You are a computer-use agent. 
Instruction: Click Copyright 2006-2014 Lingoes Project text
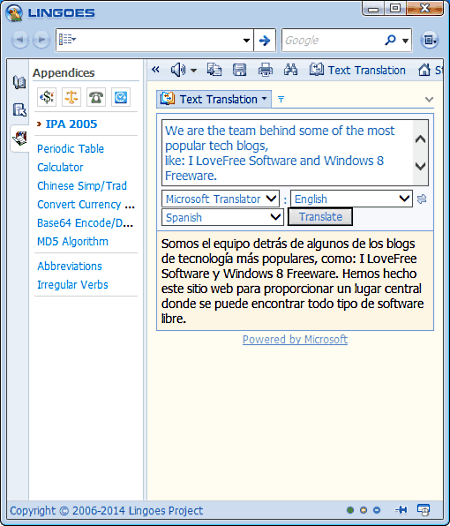(x=106, y=511)
